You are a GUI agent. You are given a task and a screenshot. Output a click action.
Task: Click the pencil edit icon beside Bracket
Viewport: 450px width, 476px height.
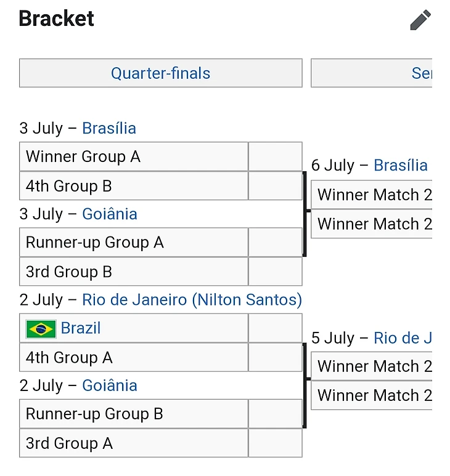pyautogui.click(x=420, y=20)
